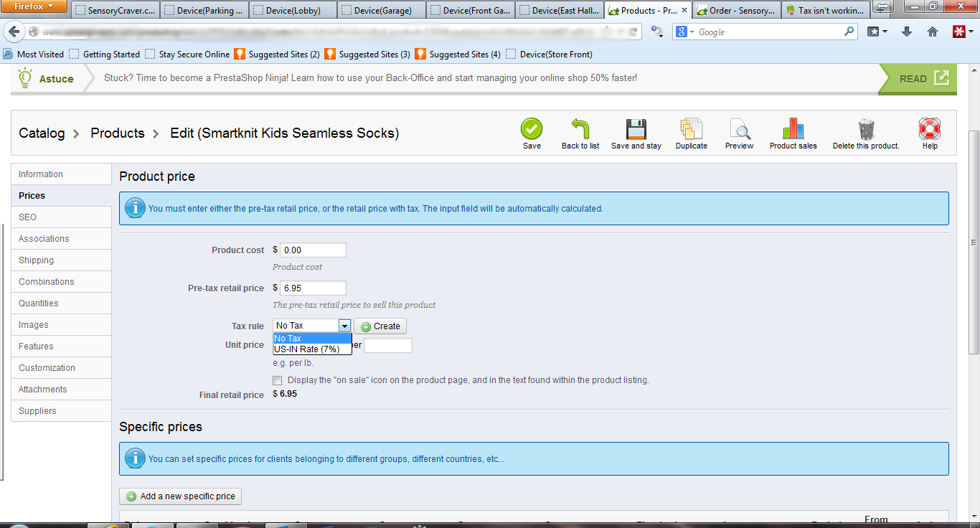The width and height of the screenshot is (980, 528).
Task: Switch to "Tax isn't workin..." browser tab
Action: 826,11
